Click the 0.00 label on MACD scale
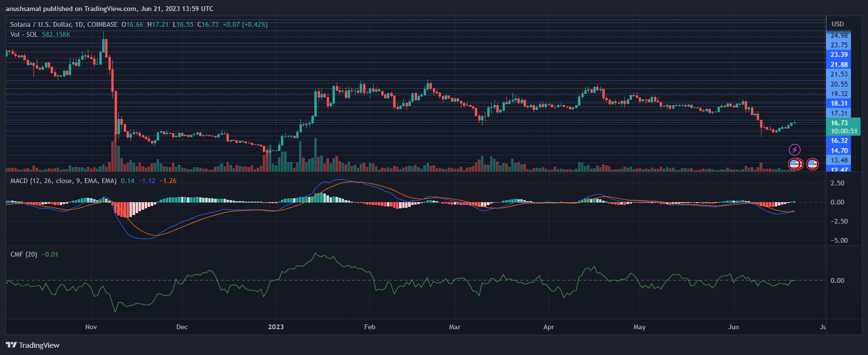The height and width of the screenshot is (355, 868). 837,202
